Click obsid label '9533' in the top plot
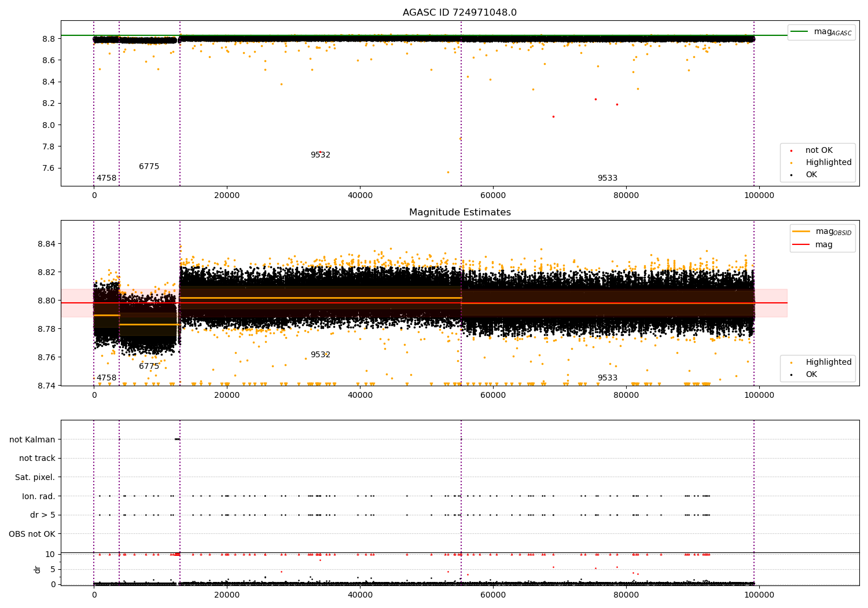The height and width of the screenshot is (608, 868). [608, 178]
